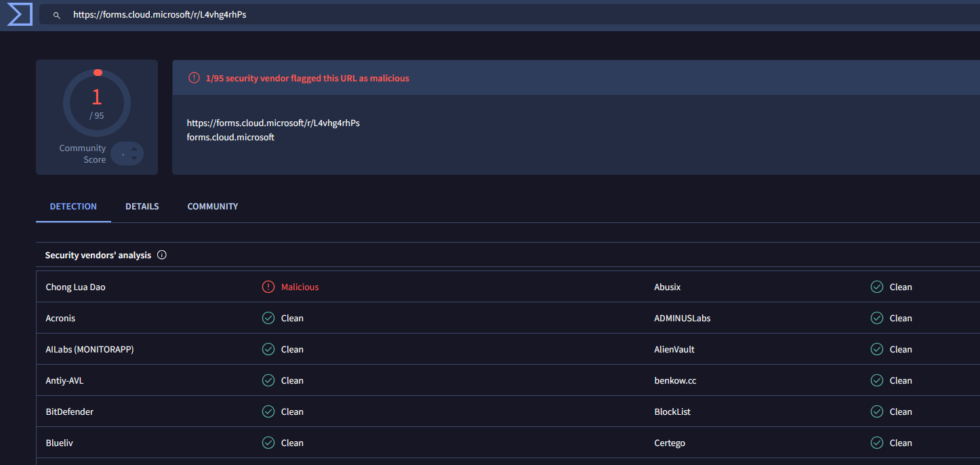Click the Clean checkmark icon for Certego

click(x=877, y=443)
